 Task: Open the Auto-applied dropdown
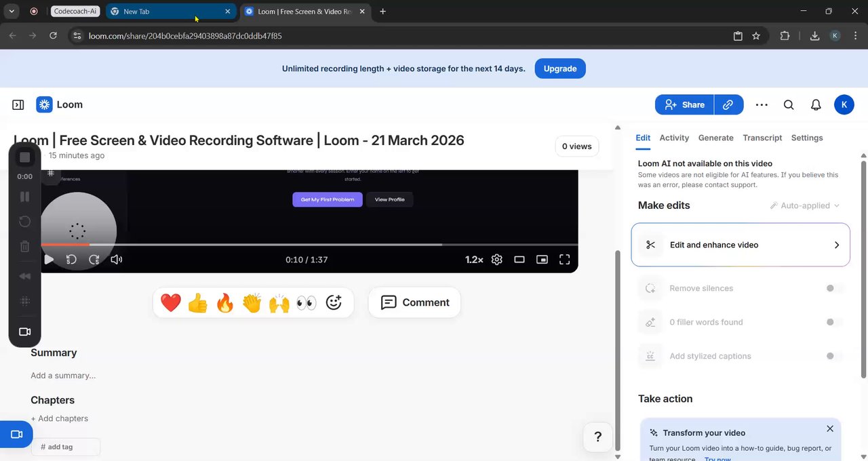tap(805, 205)
